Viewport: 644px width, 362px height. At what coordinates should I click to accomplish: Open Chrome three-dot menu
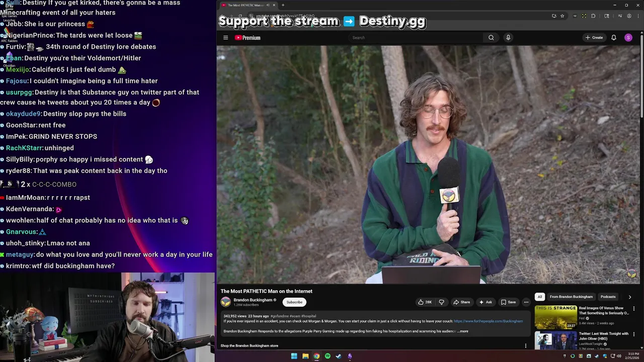tap(637, 16)
